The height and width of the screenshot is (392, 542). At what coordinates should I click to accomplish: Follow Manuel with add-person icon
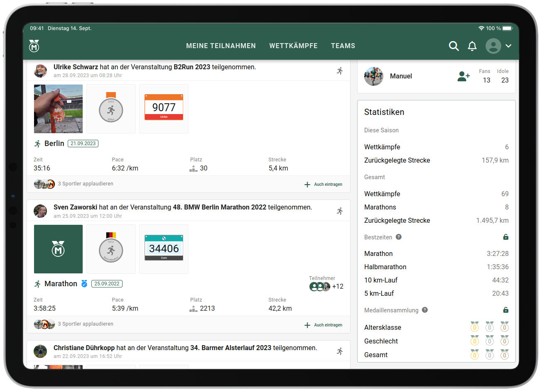click(464, 76)
